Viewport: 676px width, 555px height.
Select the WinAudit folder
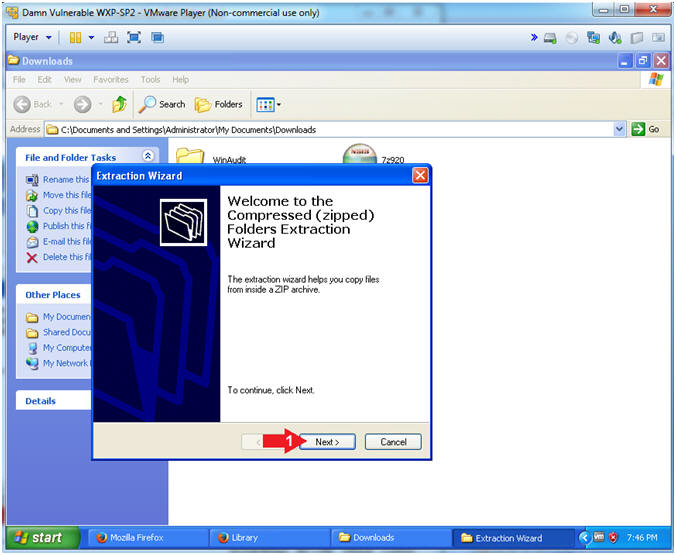pos(211,156)
